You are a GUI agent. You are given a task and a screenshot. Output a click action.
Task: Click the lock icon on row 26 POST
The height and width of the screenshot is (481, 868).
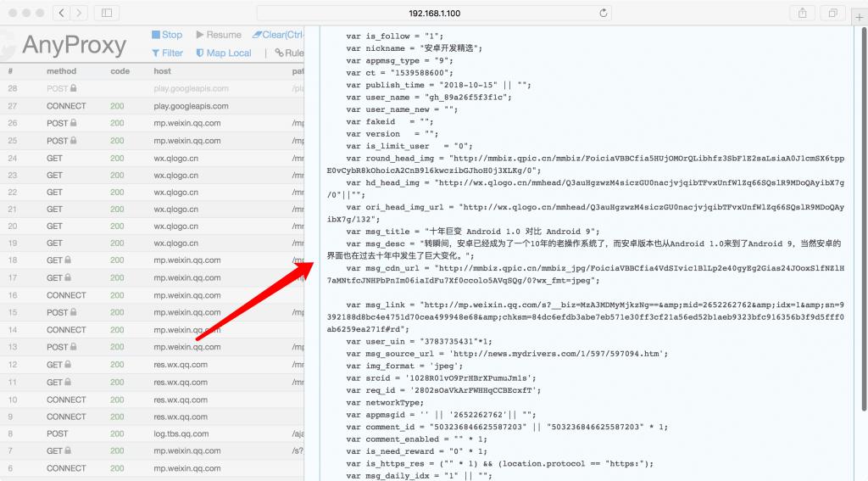[73, 122]
